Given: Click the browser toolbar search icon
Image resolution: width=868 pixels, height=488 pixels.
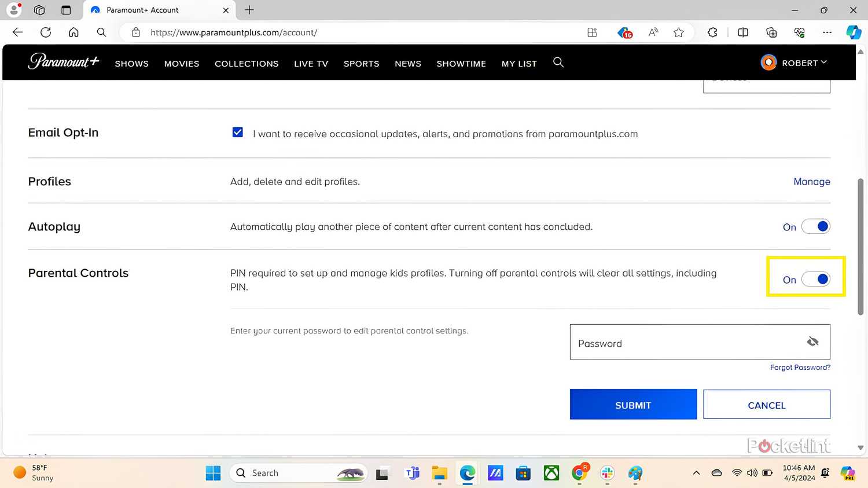Looking at the screenshot, I should click(x=101, y=32).
